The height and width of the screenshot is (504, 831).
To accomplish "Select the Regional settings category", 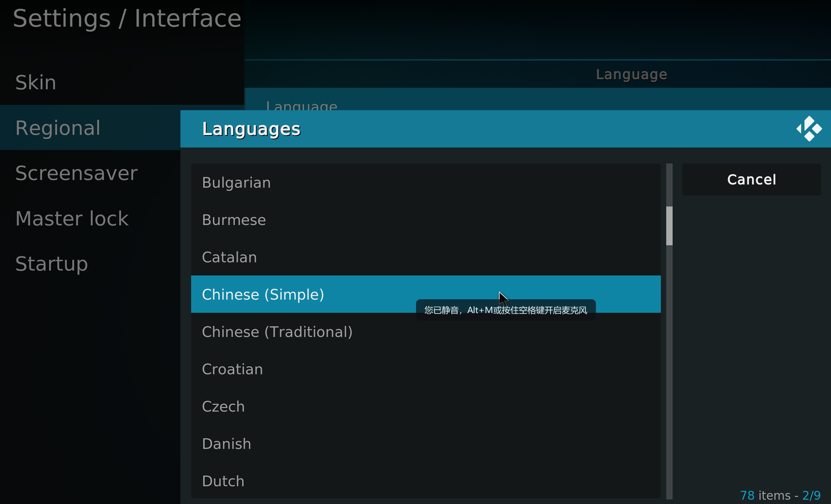I will pos(58,128).
